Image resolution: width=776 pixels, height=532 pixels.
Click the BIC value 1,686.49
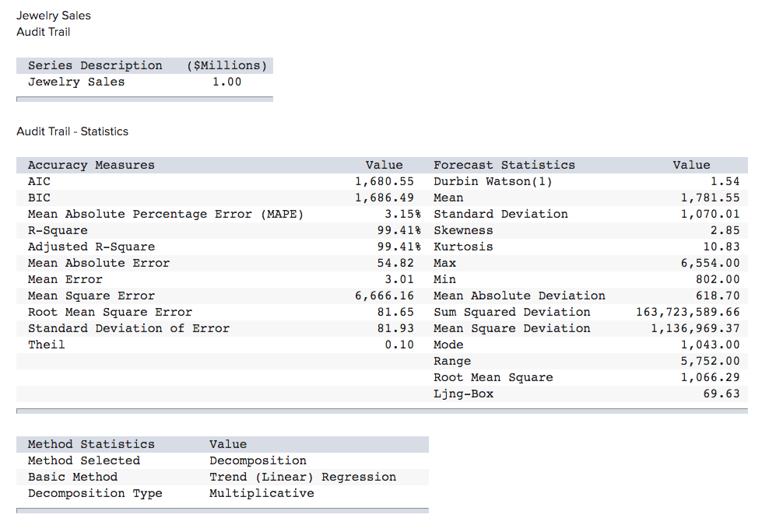click(x=384, y=198)
